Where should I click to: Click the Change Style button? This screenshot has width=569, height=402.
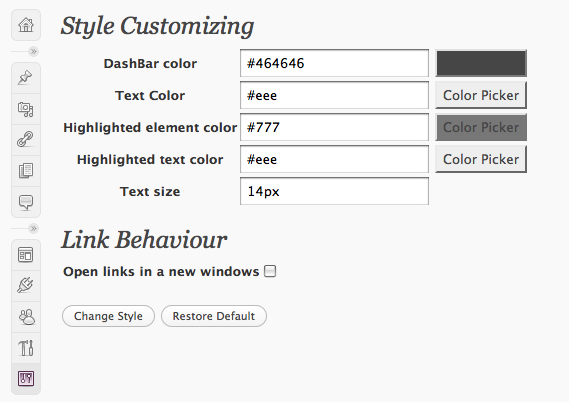(x=109, y=316)
